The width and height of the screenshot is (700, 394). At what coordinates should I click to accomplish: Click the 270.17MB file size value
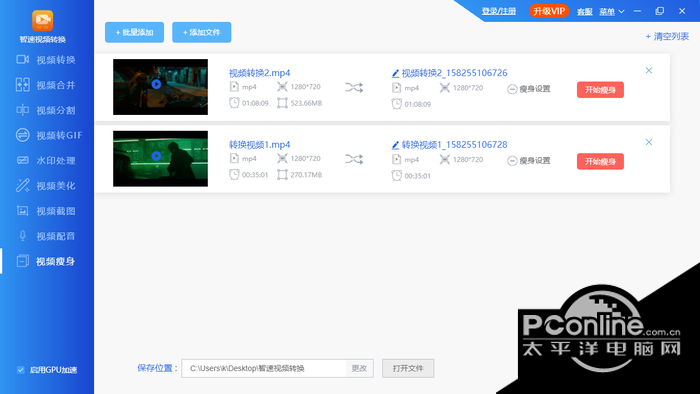[x=306, y=175]
